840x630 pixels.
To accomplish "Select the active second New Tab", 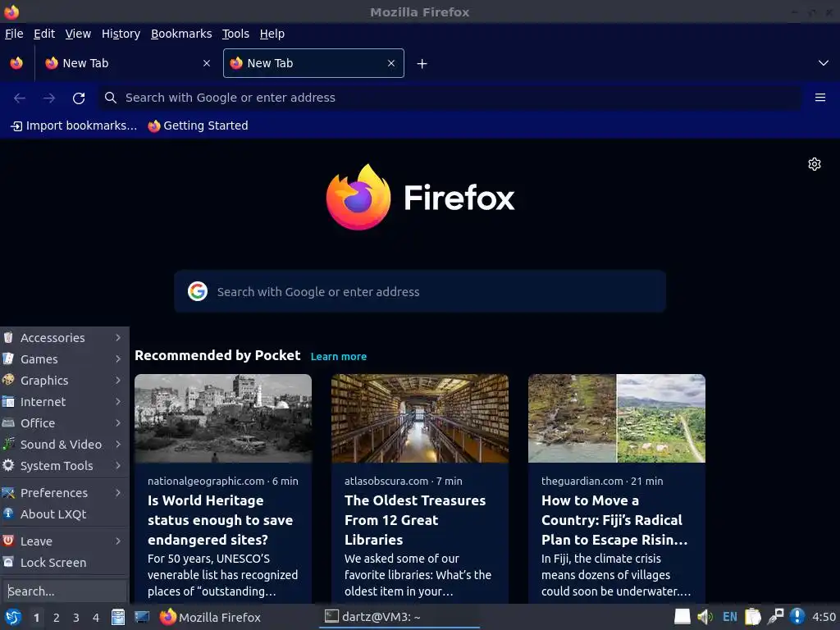I will coord(313,63).
